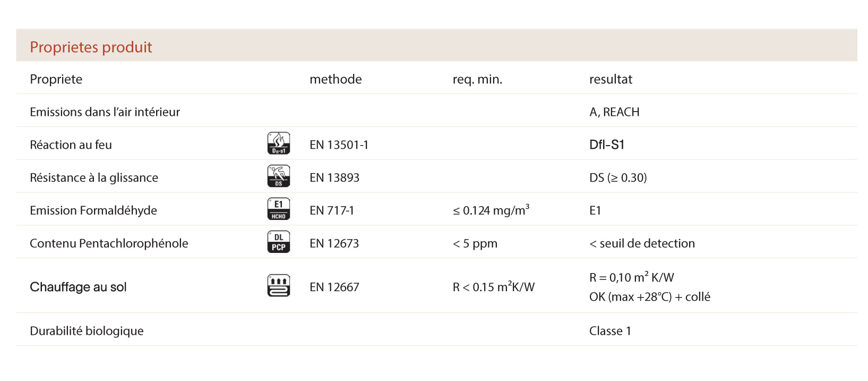Click the DL PCP pentachlorophenol icon
The height and width of the screenshot is (381, 868).
[x=279, y=242]
